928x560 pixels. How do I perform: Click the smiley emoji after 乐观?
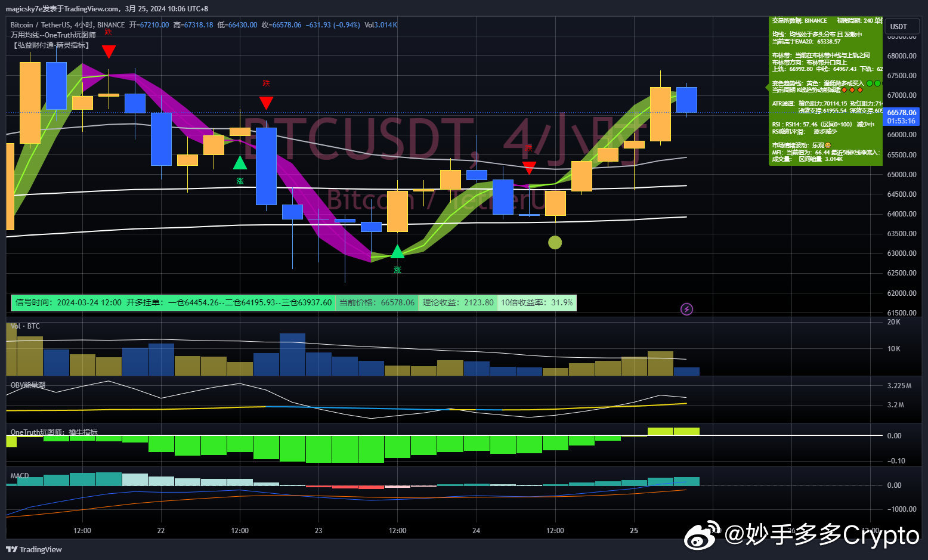828,145
